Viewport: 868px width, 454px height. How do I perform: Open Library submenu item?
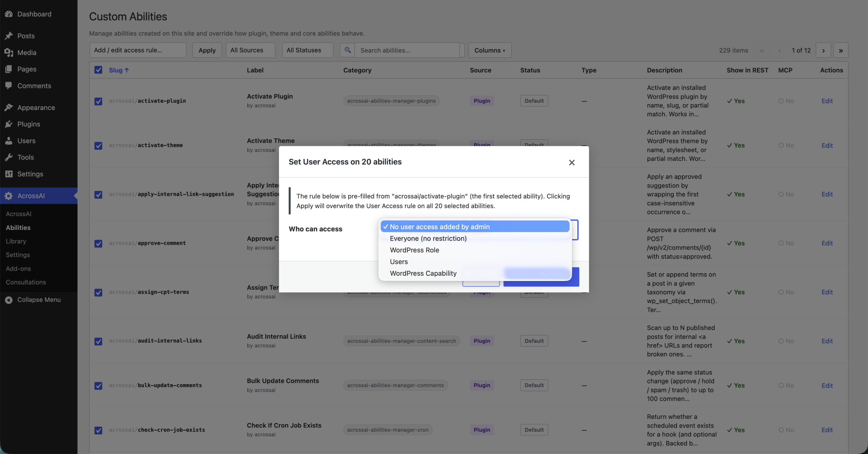tap(16, 241)
